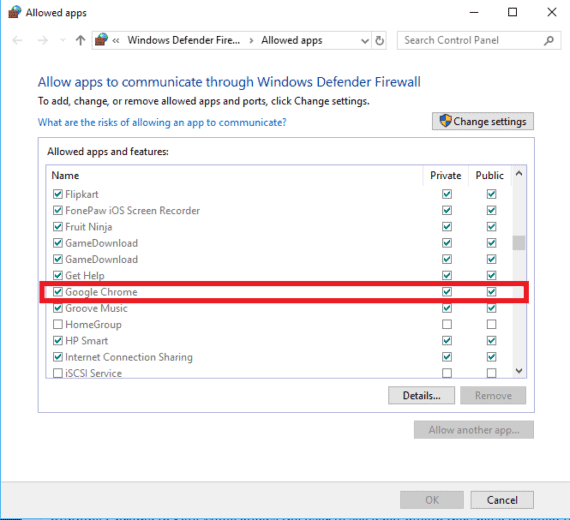Expand the address bar history dropdown
Image resolution: width=570 pixels, height=520 pixels.
tap(365, 41)
